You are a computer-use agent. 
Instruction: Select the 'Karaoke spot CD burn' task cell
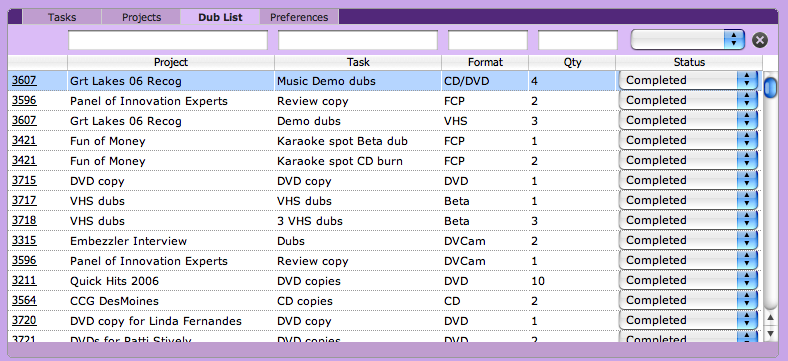pyautogui.click(x=358, y=161)
